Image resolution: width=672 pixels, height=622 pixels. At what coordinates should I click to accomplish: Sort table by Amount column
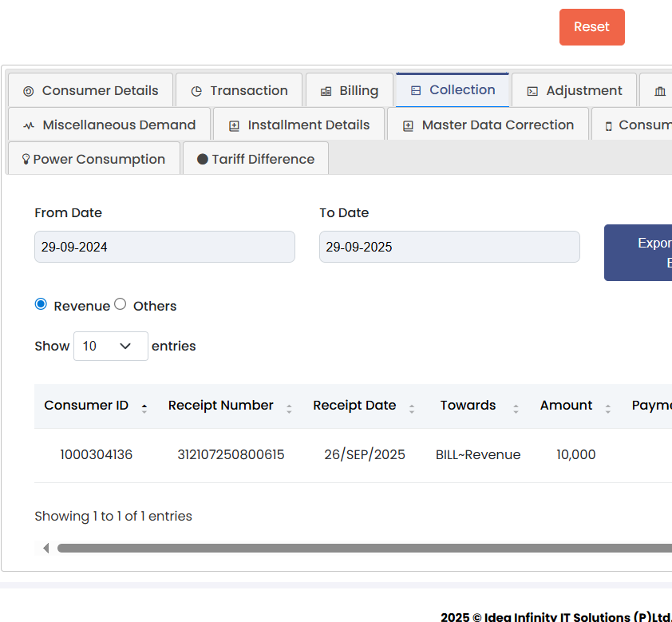point(566,406)
